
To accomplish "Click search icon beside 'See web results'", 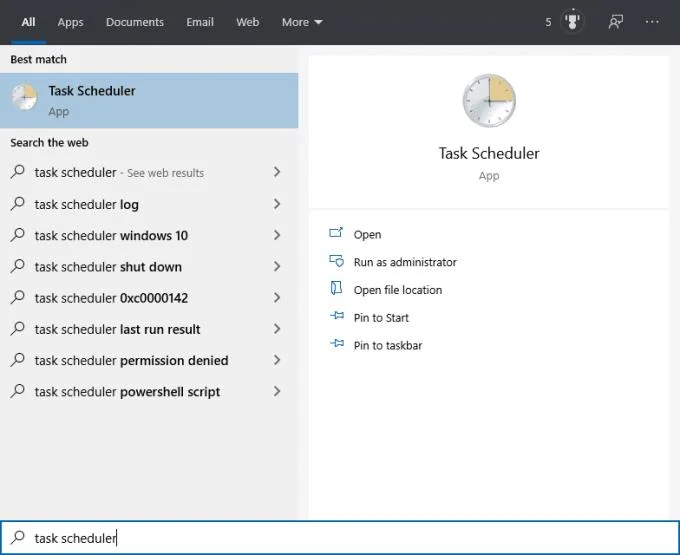I will click(18, 171).
